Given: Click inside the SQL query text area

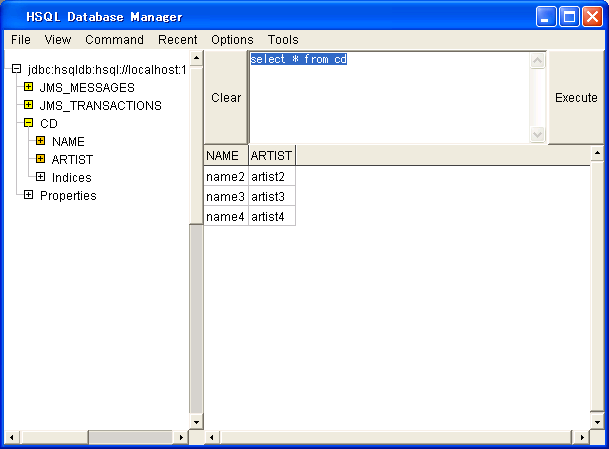Looking at the screenshot, I should click(x=390, y=98).
